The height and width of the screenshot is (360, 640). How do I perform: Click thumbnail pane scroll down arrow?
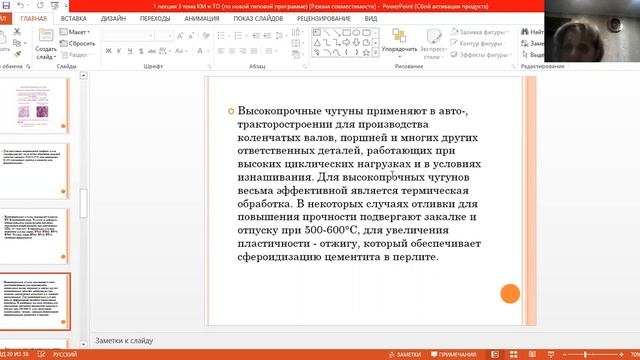83,344
